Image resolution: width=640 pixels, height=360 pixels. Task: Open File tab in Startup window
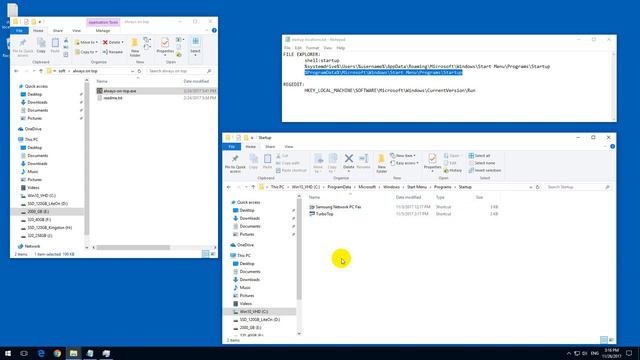point(231,147)
